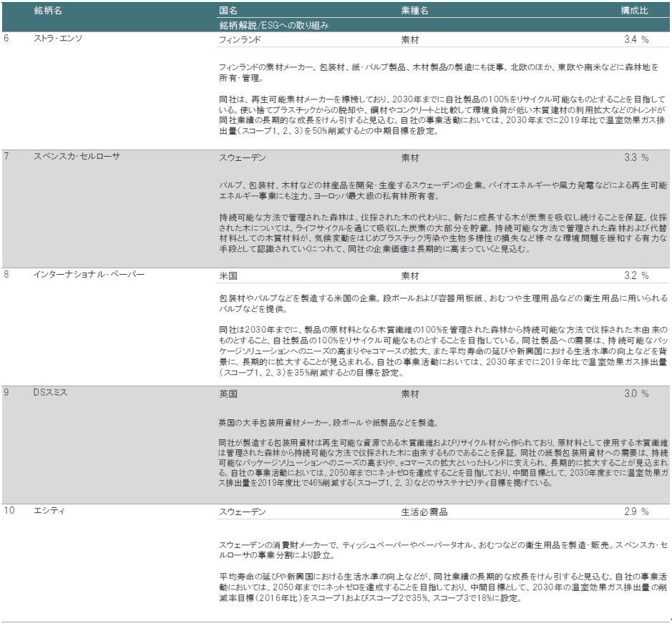Click the エシティ stock name
The image size is (672, 626).
tap(49, 511)
